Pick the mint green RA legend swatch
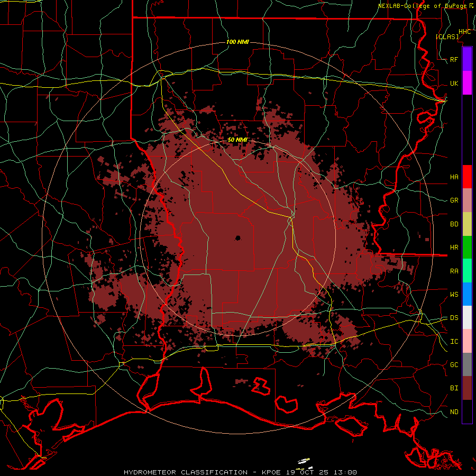The width and height of the screenshot is (476, 476). click(467, 271)
